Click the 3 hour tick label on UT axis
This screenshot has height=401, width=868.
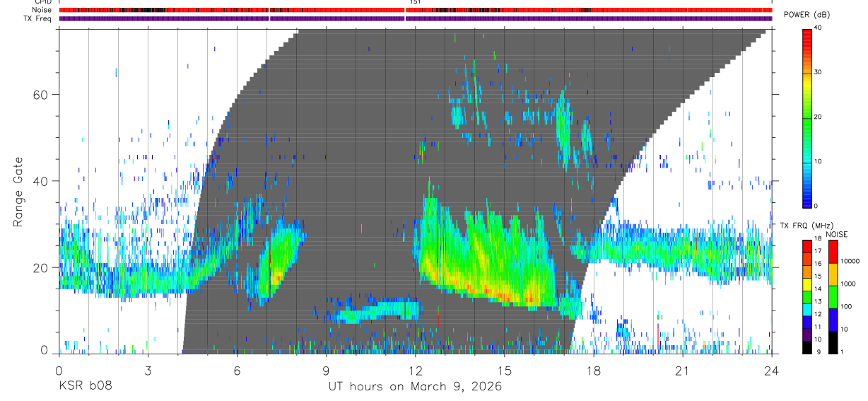(x=148, y=371)
